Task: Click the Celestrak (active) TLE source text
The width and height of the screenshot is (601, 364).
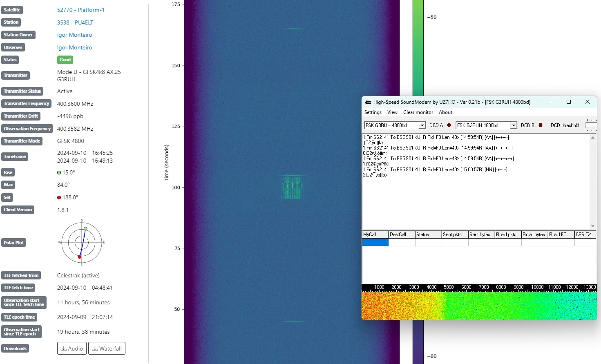Action: [x=78, y=275]
